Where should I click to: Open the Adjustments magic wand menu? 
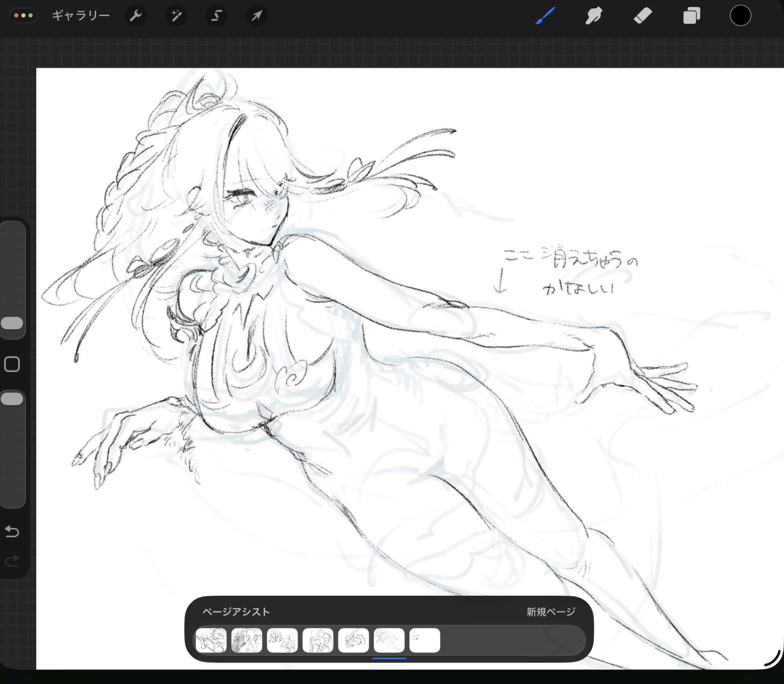point(176,16)
